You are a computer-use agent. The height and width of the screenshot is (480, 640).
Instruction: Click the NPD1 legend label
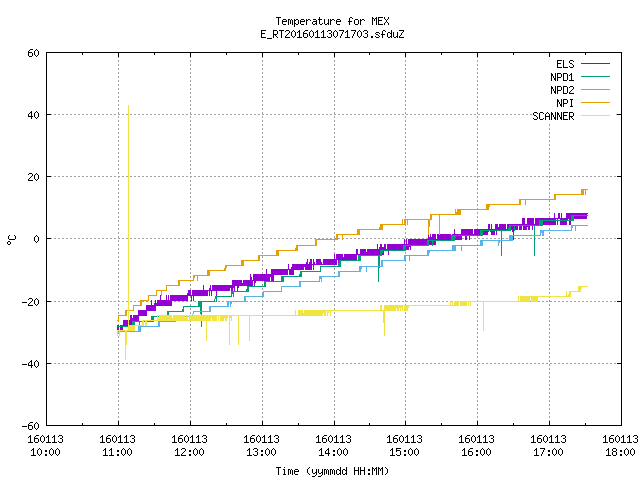(562, 77)
